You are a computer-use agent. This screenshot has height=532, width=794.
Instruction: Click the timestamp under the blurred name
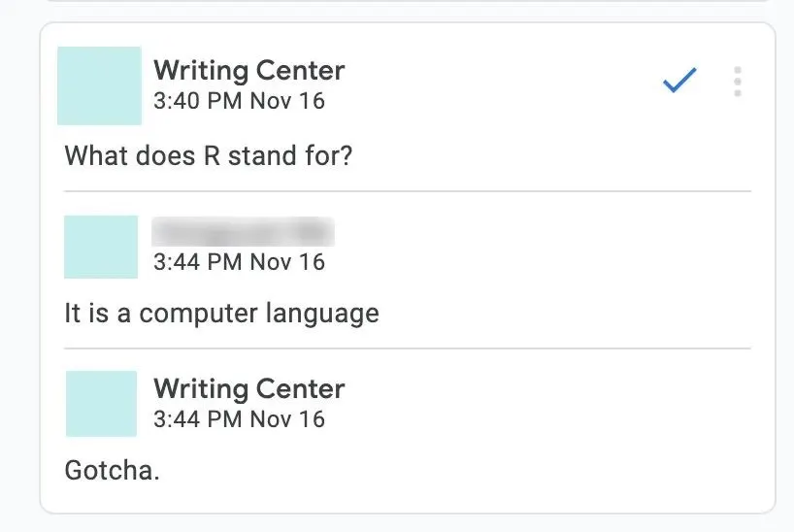[239, 262]
